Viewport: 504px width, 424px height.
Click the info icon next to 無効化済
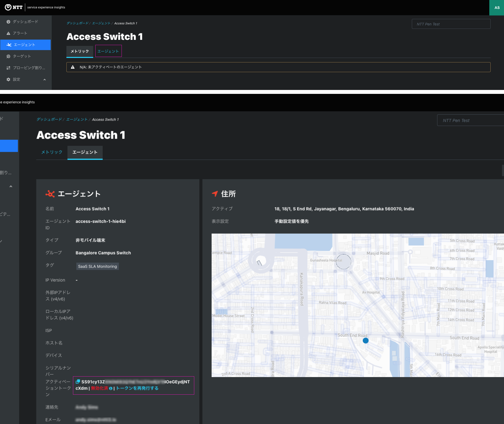(111, 388)
